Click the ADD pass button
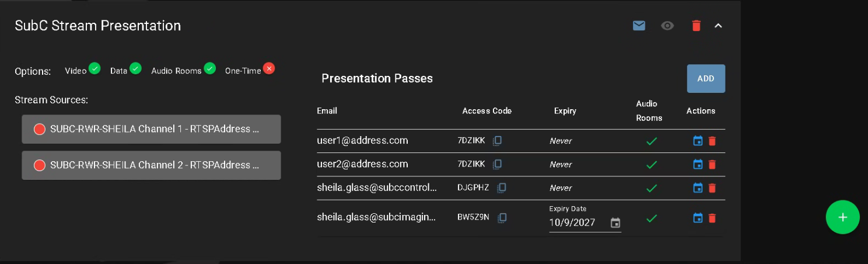The width and height of the screenshot is (868, 264). tap(706, 78)
